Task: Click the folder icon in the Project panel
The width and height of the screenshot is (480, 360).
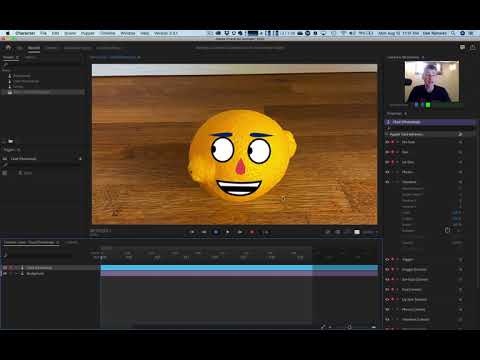Action: click(11, 141)
